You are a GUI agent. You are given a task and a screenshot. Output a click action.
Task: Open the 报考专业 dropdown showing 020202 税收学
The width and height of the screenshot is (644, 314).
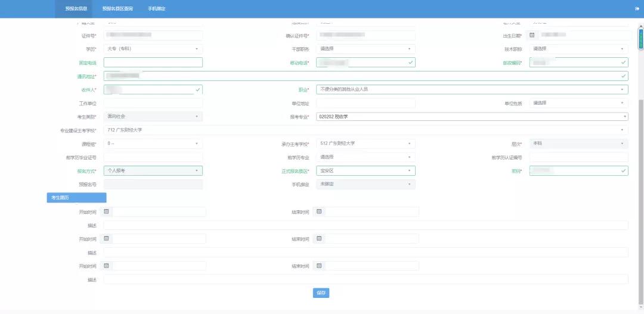click(x=472, y=117)
